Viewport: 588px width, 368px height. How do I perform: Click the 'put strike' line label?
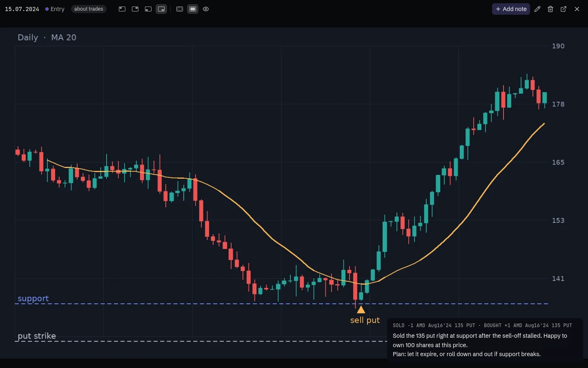pyautogui.click(x=37, y=336)
